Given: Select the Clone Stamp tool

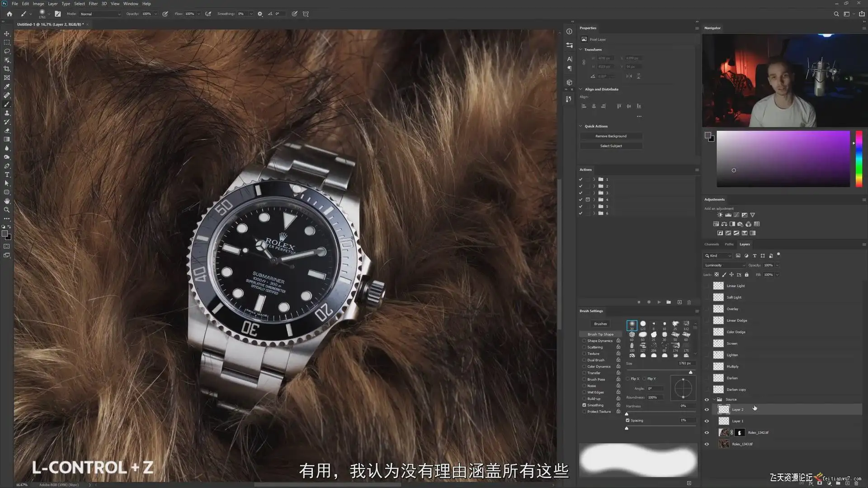Looking at the screenshot, I should point(7,113).
